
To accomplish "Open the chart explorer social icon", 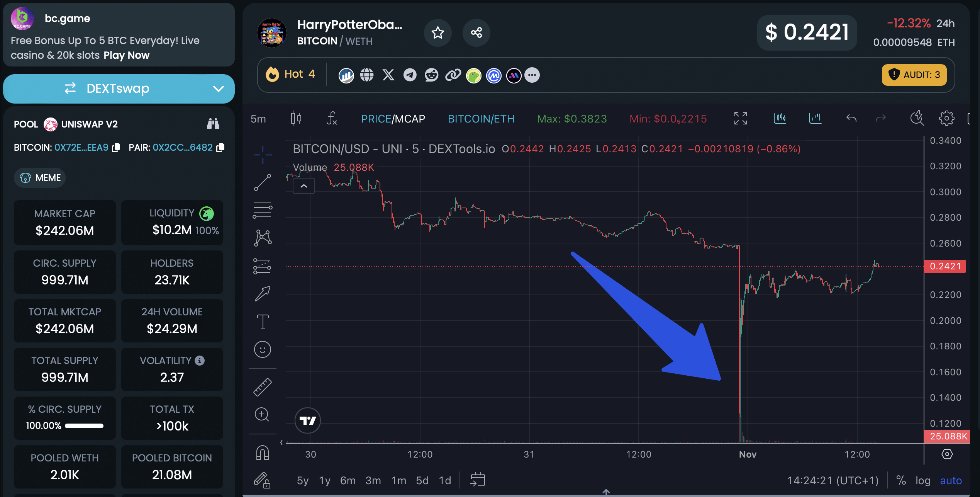I will 346,75.
